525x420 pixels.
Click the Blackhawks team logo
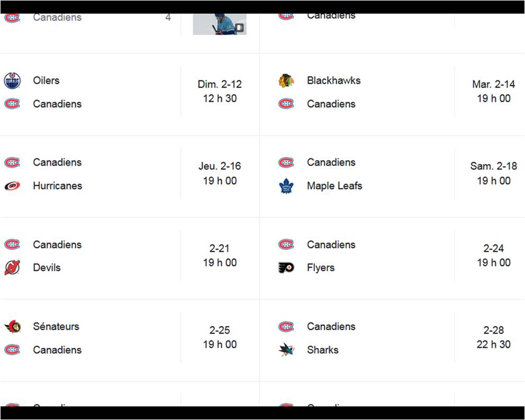(x=286, y=81)
